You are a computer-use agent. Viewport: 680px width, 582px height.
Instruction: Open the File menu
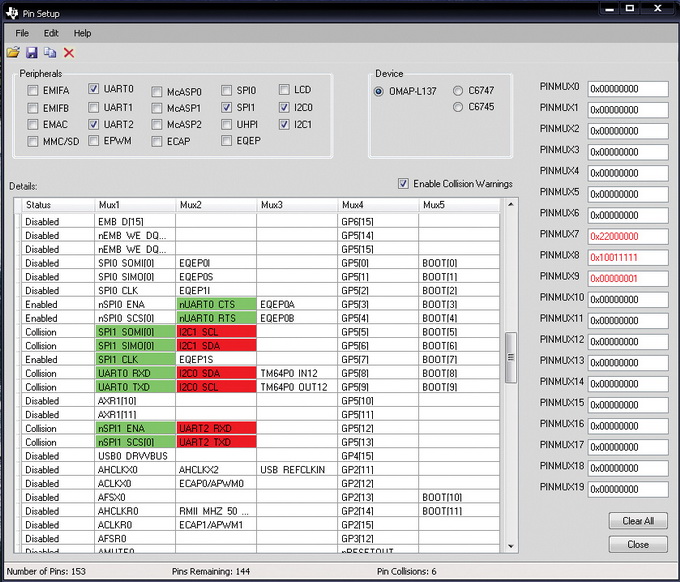[22, 33]
